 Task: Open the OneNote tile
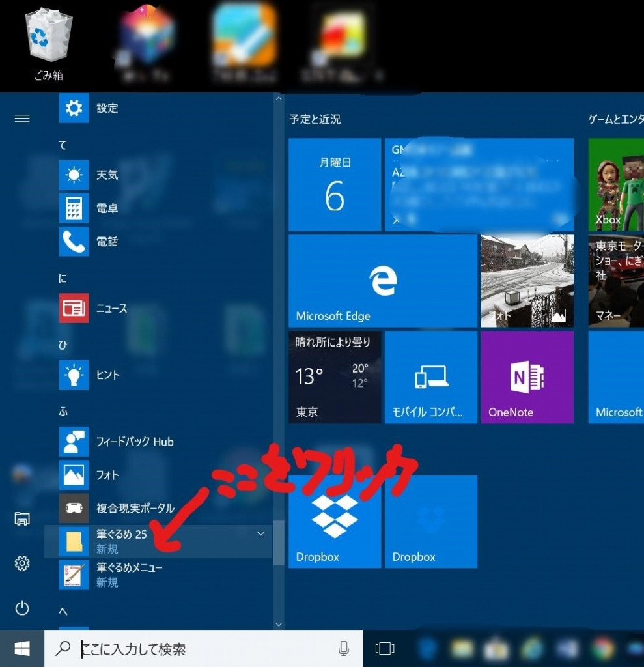[527, 377]
